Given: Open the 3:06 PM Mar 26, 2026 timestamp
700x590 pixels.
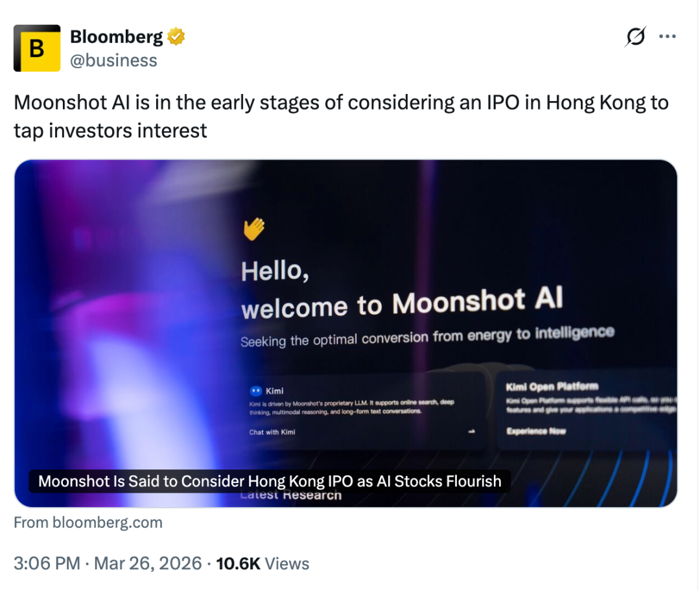Looking at the screenshot, I should [x=108, y=563].
